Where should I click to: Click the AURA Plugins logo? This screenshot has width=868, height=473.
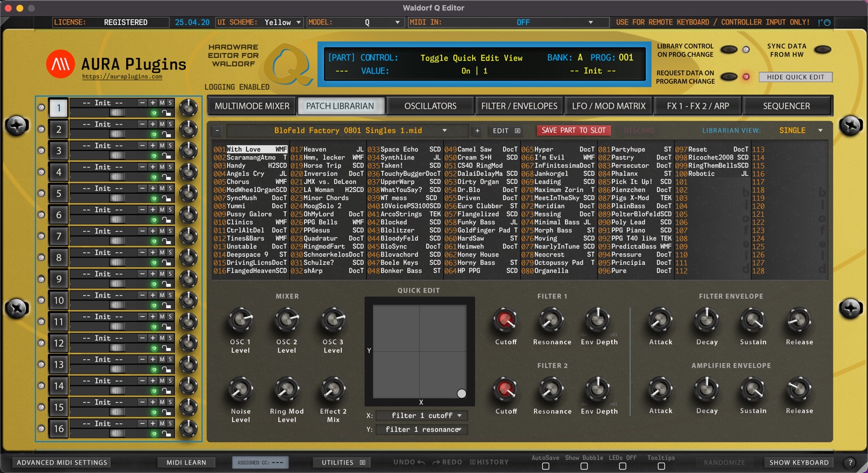tap(61, 64)
